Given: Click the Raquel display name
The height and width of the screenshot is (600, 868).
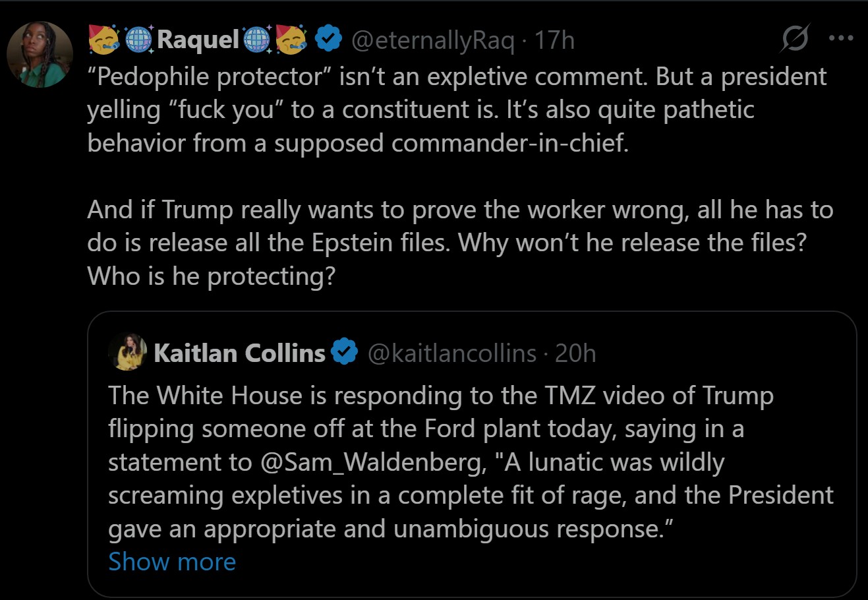Looking at the screenshot, I should click(x=198, y=41).
